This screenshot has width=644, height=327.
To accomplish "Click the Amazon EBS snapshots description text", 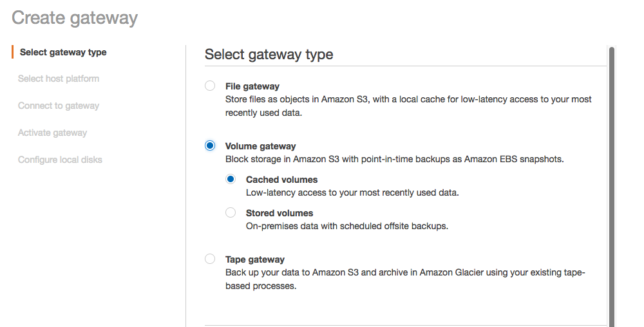I will pos(394,159).
